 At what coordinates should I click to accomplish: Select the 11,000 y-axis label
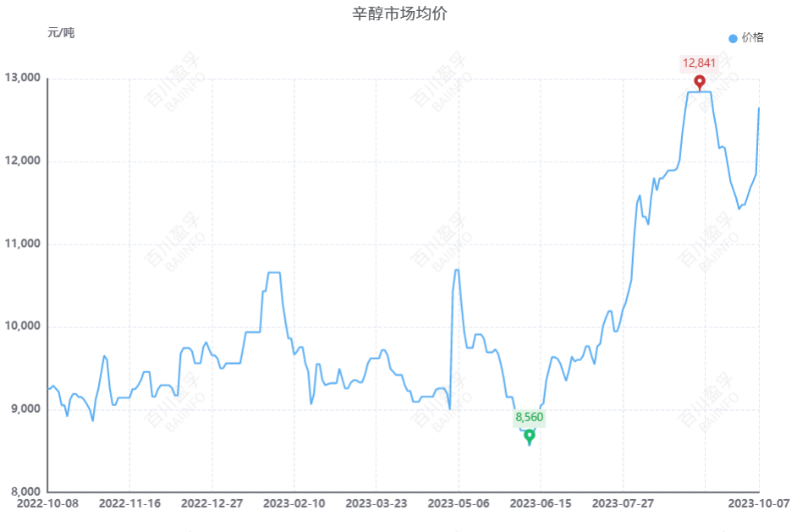click(23, 244)
